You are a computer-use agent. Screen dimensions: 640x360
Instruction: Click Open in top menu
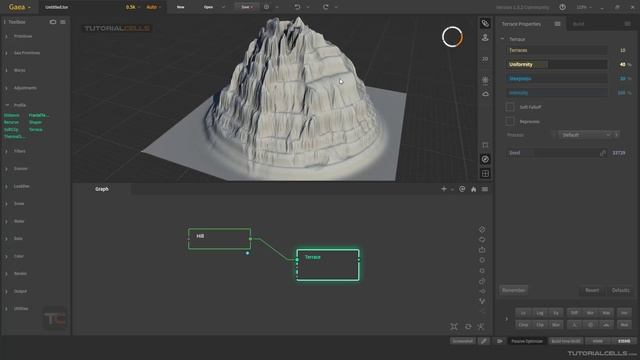[208, 7]
